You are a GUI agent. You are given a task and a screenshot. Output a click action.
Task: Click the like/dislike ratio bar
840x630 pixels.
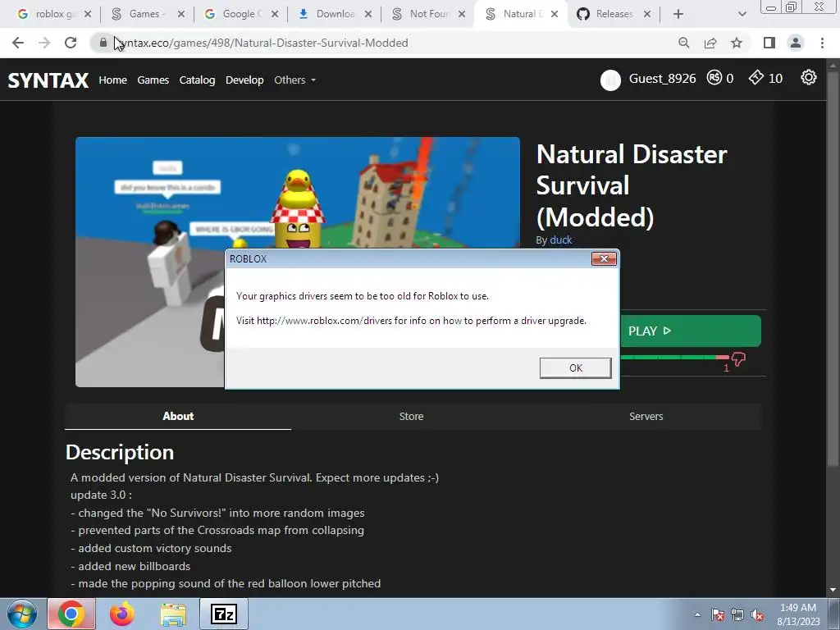coord(675,358)
